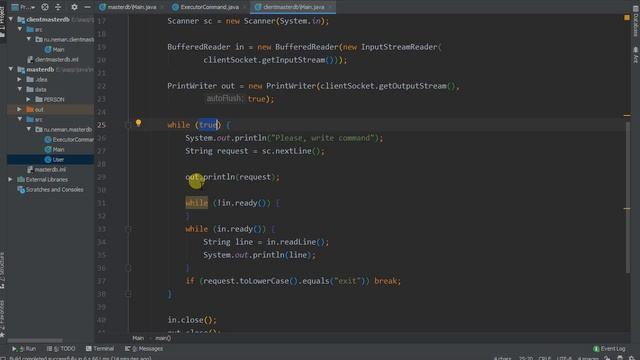Expand External Libraries node
This screenshot has width=640, height=360.
coord(11,180)
